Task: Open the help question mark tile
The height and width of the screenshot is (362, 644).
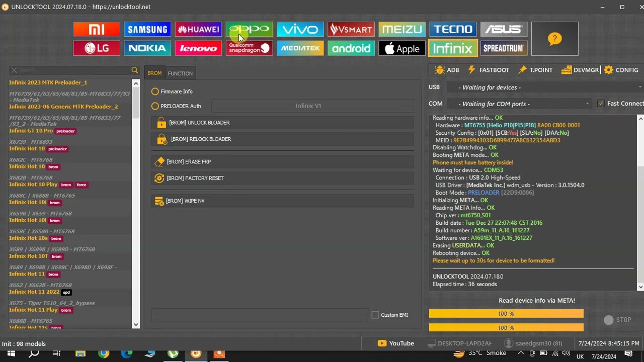Action: click(554, 39)
